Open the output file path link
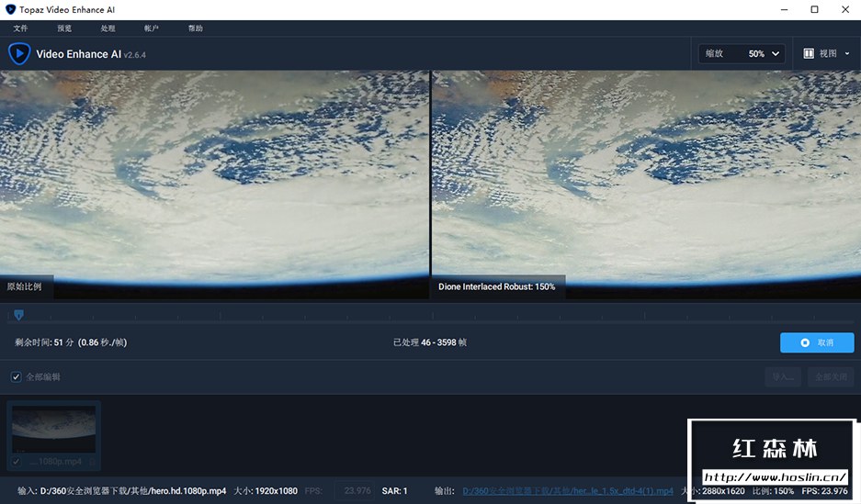 [x=567, y=491]
